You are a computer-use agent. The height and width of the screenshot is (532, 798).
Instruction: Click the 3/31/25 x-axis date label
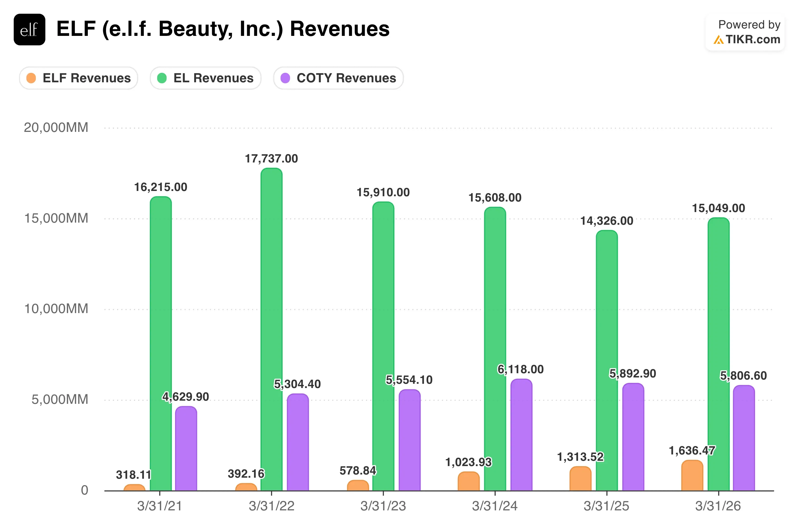[607, 506]
